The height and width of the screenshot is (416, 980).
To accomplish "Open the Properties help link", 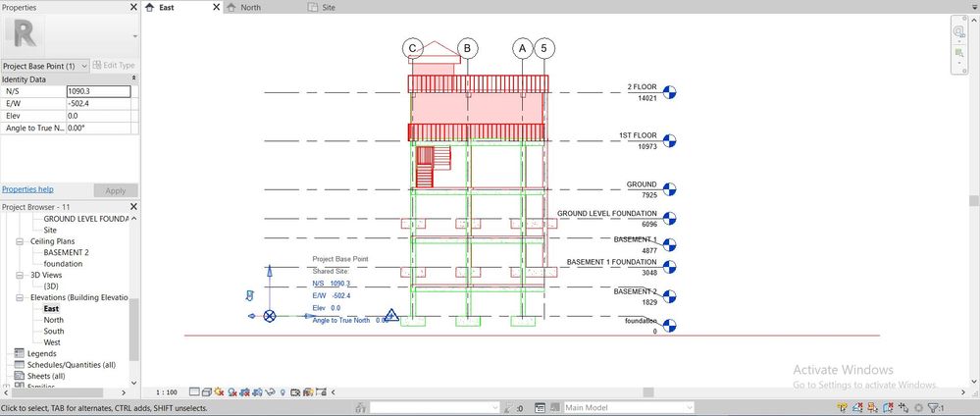I will pos(27,189).
